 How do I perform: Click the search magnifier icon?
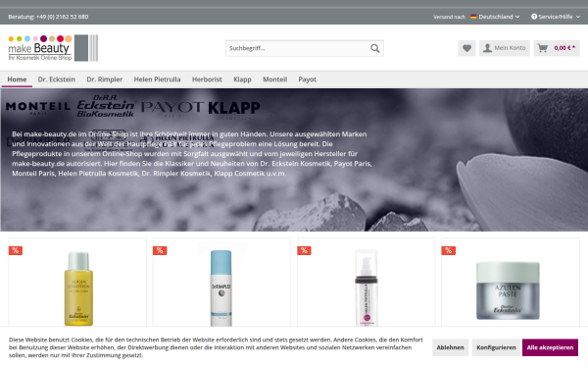374,48
